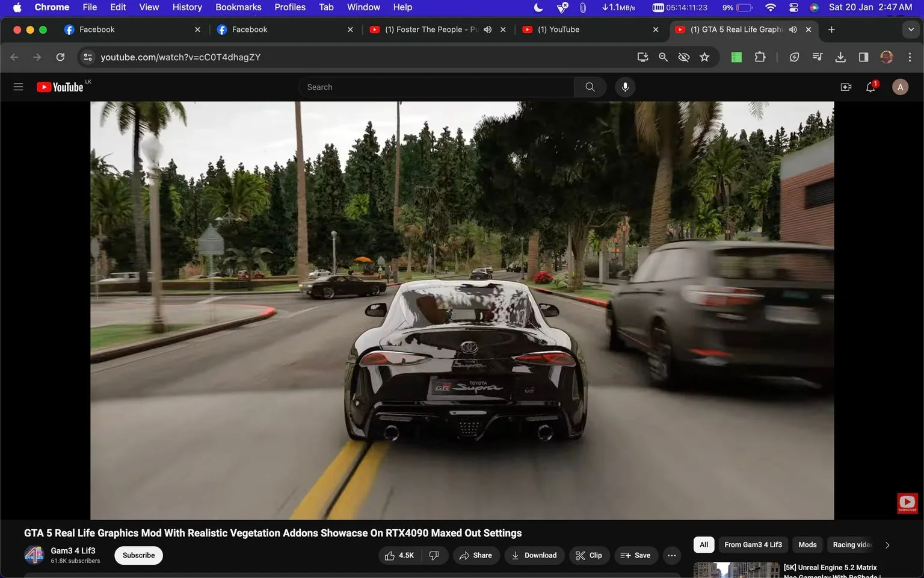Close the second Facebook tab
924x578 pixels.
350,30
